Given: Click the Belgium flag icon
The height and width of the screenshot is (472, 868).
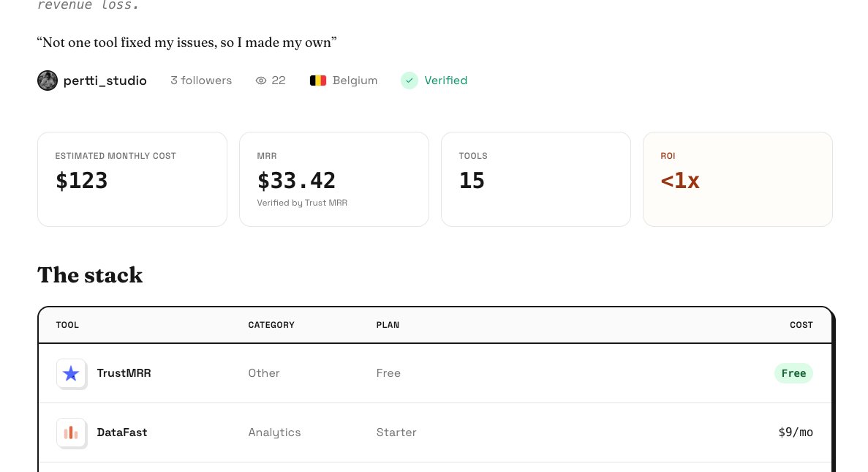Looking at the screenshot, I should click(x=318, y=81).
